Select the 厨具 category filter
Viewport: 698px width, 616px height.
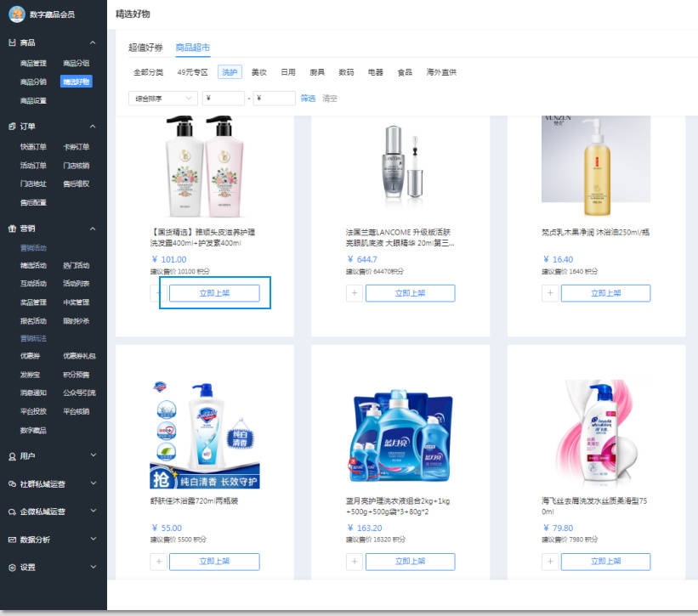coord(317,72)
